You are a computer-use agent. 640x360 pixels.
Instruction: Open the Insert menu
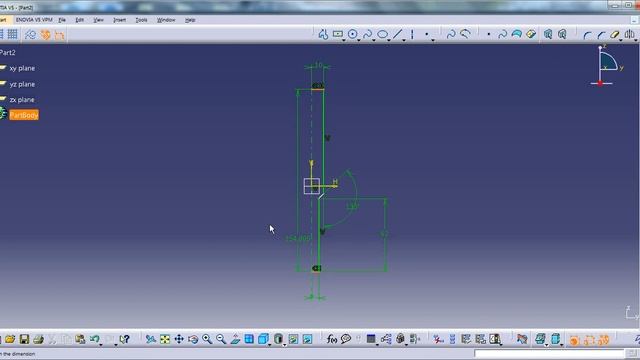pyautogui.click(x=120, y=20)
